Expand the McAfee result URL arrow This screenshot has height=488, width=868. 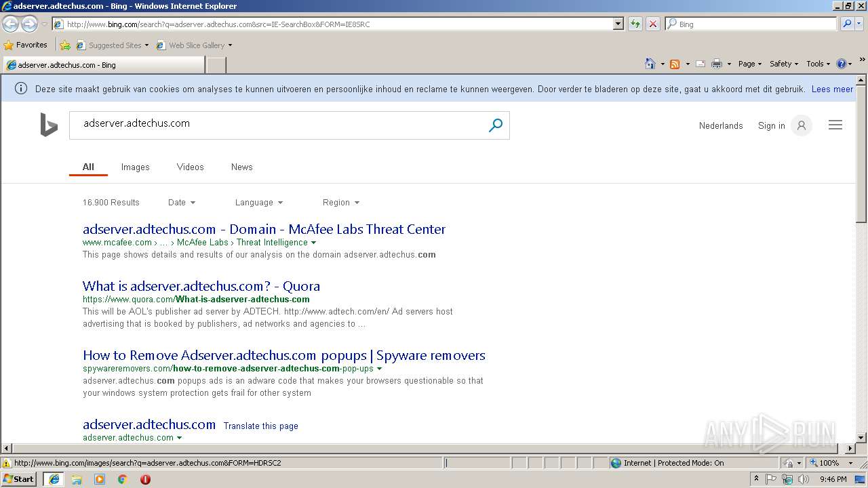(x=313, y=243)
